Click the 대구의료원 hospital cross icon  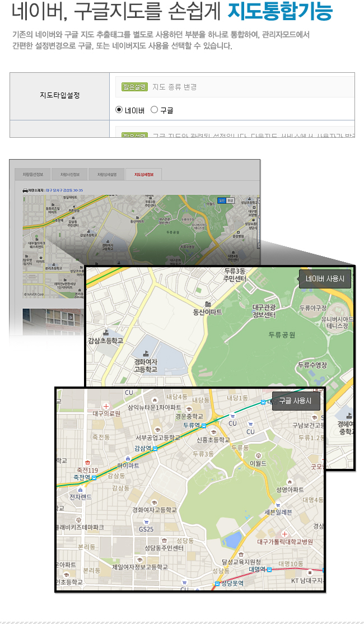tap(106, 406)
